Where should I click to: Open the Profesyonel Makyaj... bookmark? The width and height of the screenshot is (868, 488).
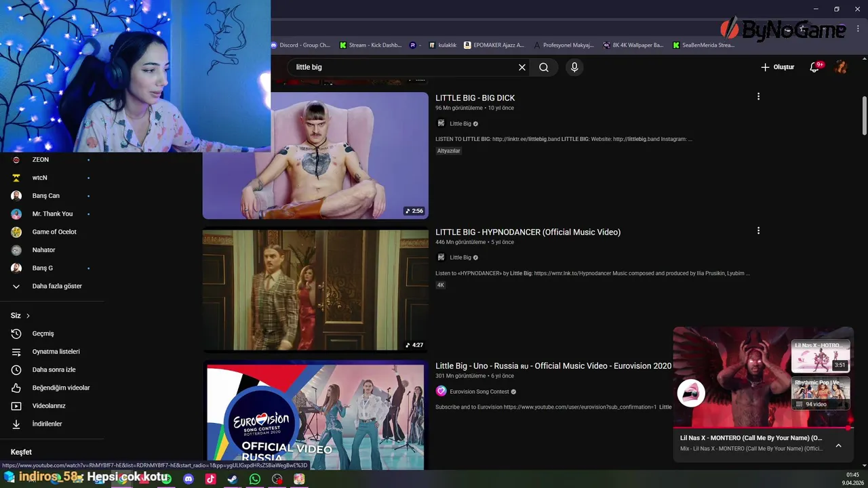click(564, 45)
